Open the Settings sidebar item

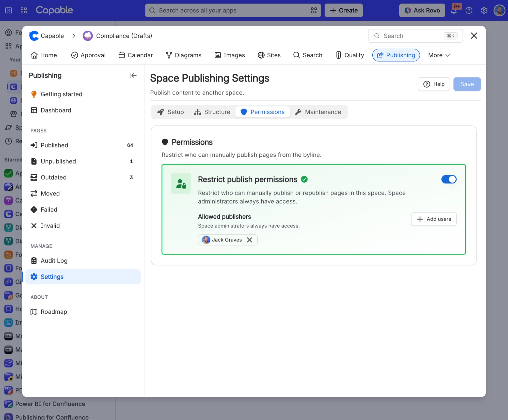(83, 277)
